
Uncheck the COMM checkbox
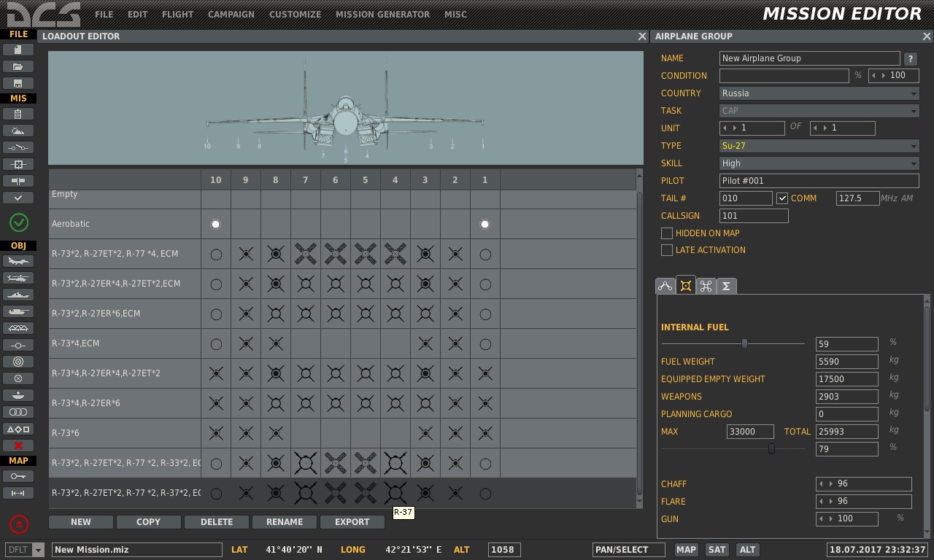point(782,198)
